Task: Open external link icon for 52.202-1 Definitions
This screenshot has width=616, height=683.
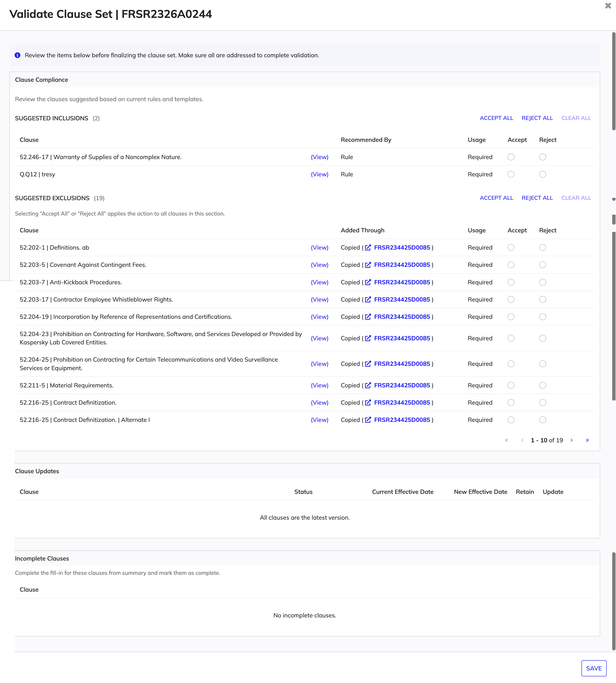Action: tap(368, 247)
